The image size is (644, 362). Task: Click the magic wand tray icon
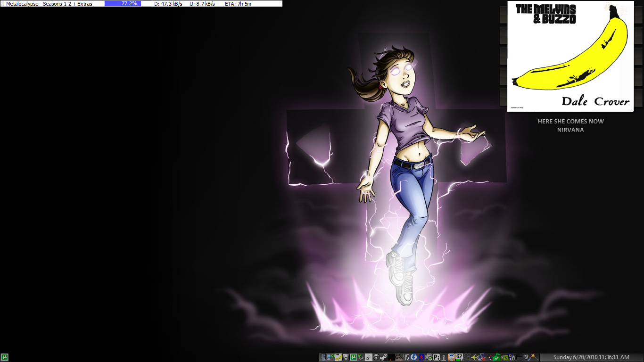[x=534, y=357]
